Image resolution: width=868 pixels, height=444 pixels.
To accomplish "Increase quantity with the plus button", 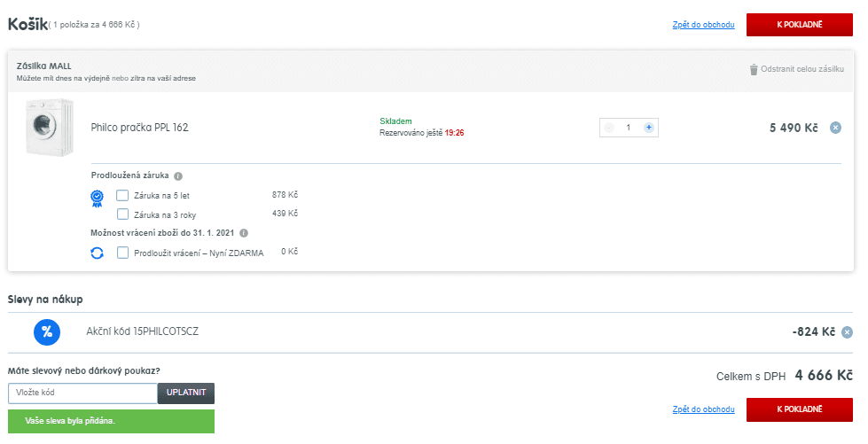I will 648,128.
